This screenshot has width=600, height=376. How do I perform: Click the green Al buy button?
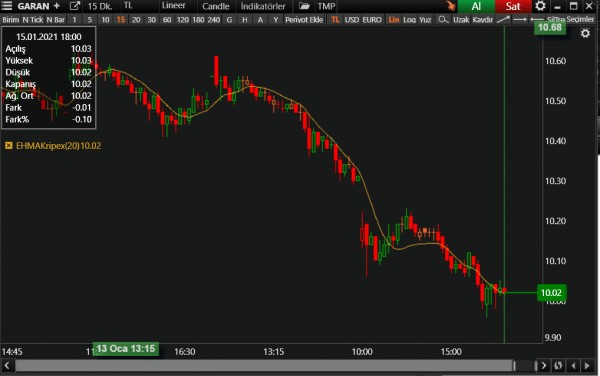pyautogui.click(x=476, y=6)
